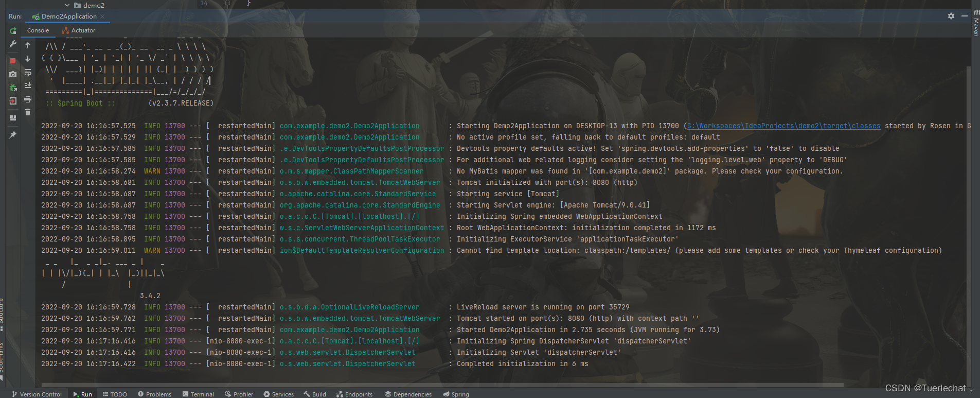980x398 pixels.
Task: Click the o.s.s.concurrent.ThreadPoolTaskExecutor logger name
Action: 360,239
